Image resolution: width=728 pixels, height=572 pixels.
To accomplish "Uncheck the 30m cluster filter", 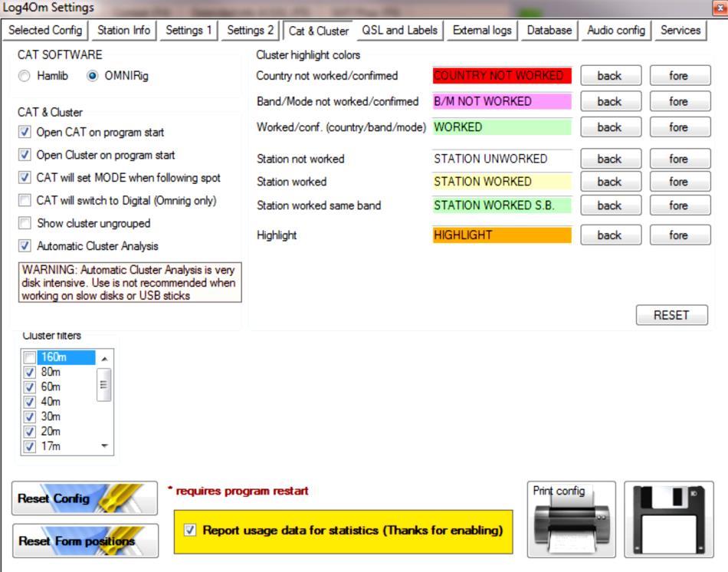I will (x=30, y=417).
